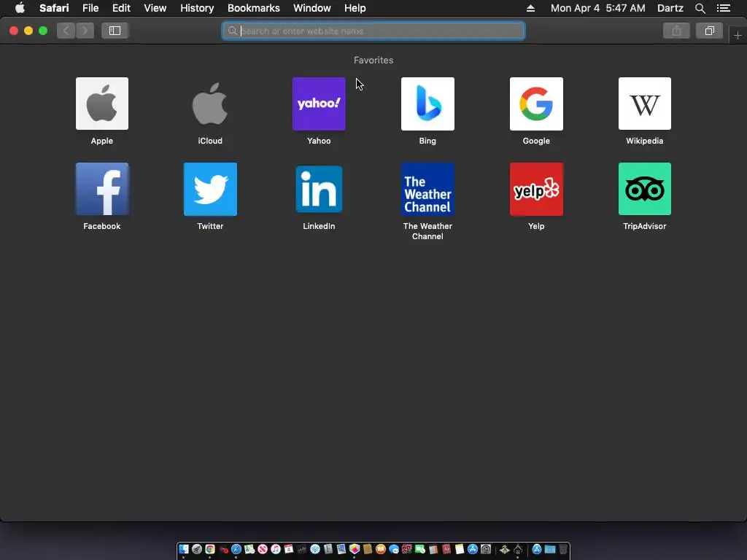
Task: Open the yellow Notes app in Dock
Action: click(x=460, y=549)
